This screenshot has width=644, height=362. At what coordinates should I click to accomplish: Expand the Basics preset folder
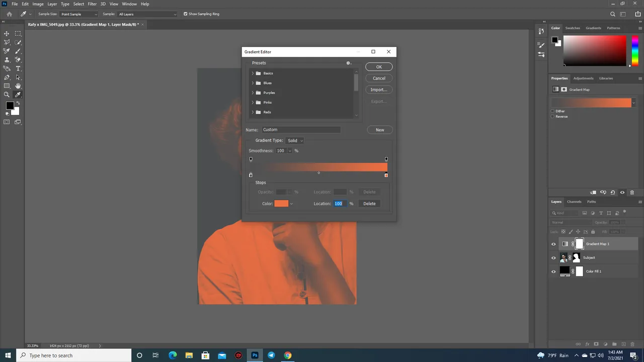click(253, 73)
